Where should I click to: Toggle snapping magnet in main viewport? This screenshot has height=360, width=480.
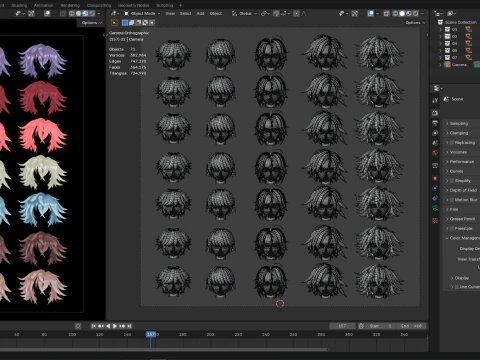[x=276, y=14]
